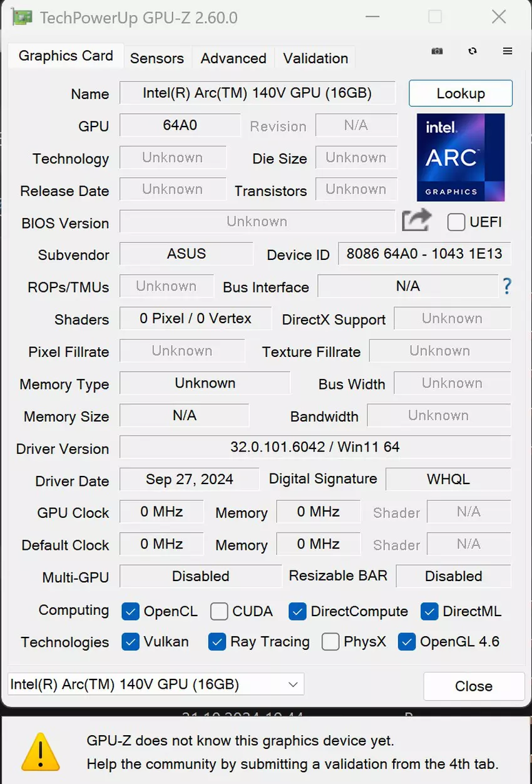Click the yellow warning icon
The image size is (532, 784).
[40, 751]
